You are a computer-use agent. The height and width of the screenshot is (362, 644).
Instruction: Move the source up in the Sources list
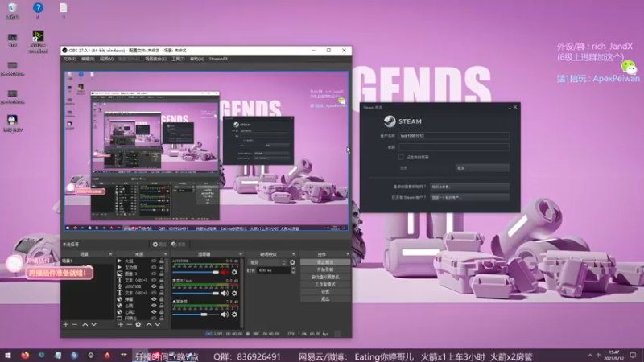149,324
